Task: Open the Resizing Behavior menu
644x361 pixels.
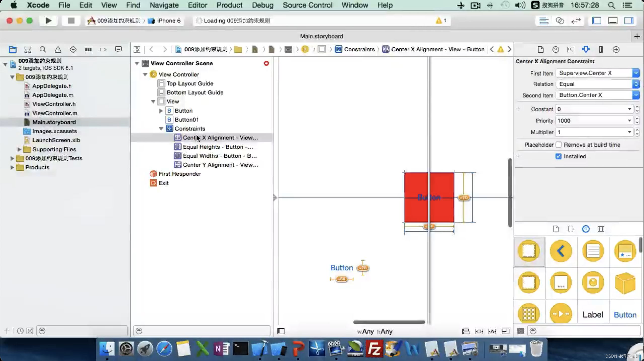Action: click(505, 331)
